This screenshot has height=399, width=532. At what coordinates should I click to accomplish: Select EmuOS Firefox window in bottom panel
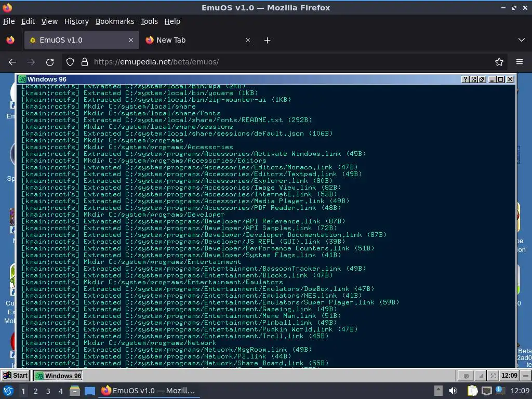click(149, 391)
